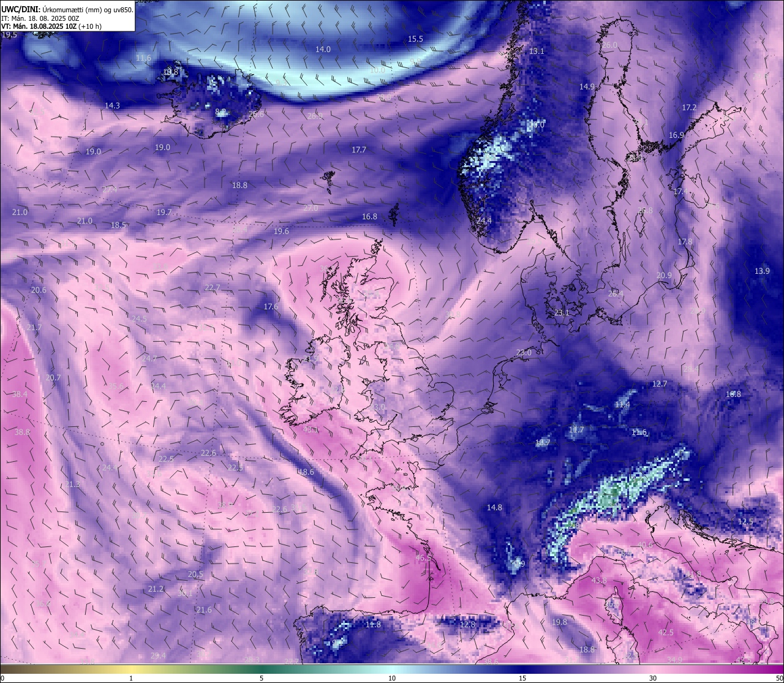
Task: Click the map value 43.8
Action: click(599, 580)
